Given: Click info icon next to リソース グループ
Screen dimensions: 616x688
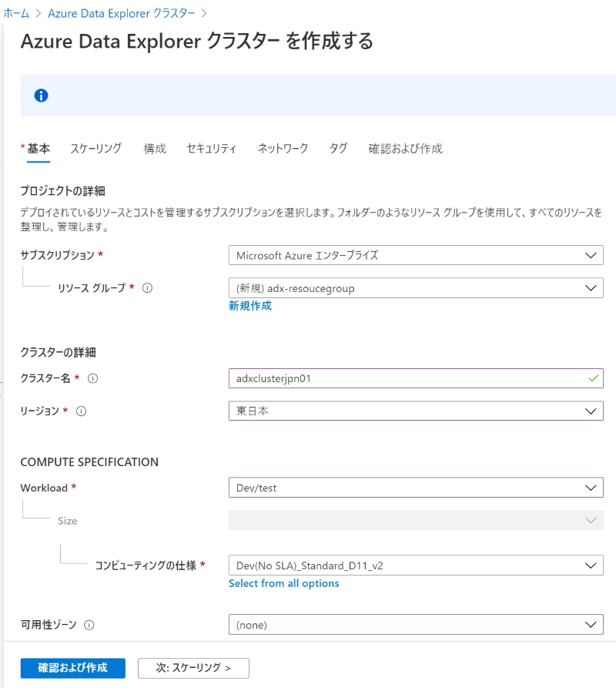Looking at the screenshot, I should click(147, 288).
